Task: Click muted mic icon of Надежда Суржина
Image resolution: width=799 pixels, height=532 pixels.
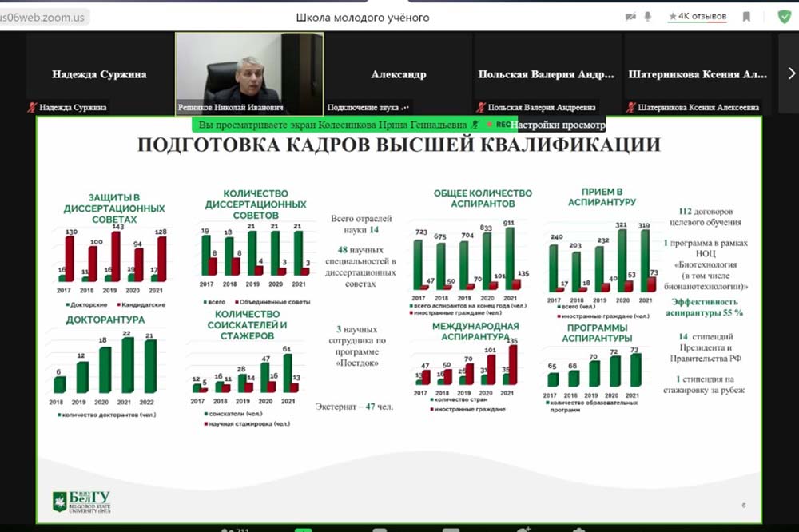Action: [x=33, y=107]
